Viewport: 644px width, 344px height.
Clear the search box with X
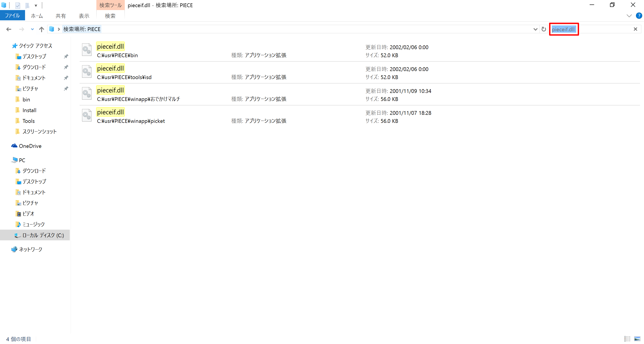pyautogui.click(x=636, y=29)
